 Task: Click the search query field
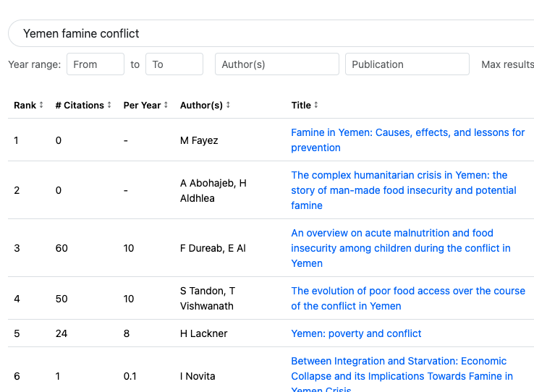(275, 33)
